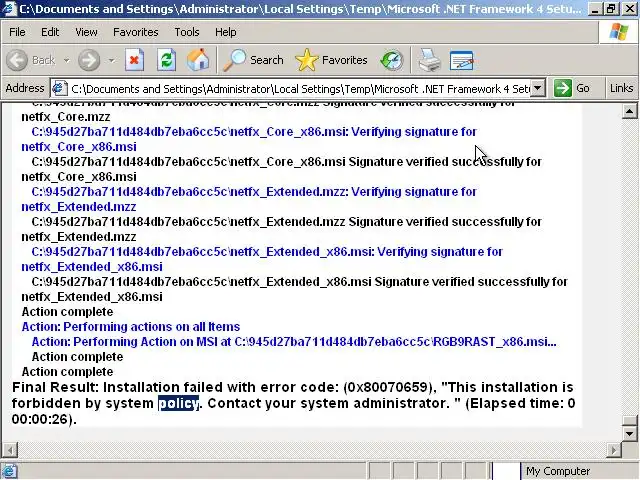
Task: Click the IE icon in the title bar
Action: [x=8, y=9]
